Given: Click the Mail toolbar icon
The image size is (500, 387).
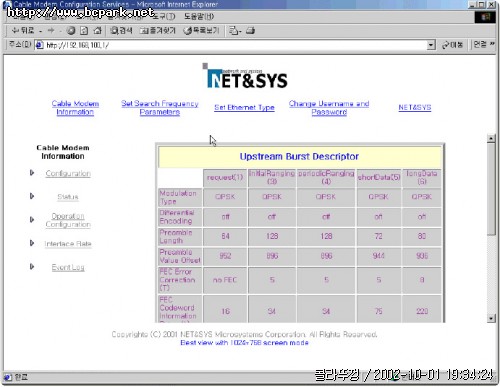Looking at the screenshot, I should click(x=235, y=31).
